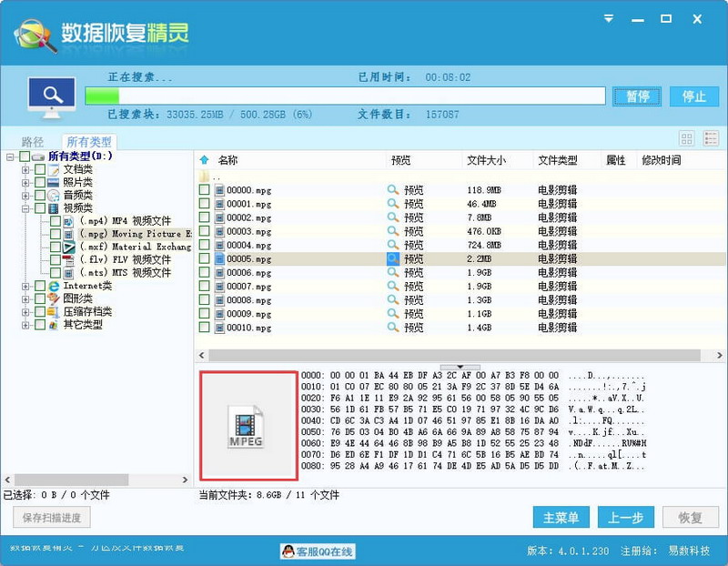Viewport: 728px width, 566px height.
Task: Click the preview magnifier icon for 00000.mpg
Action: point(393,189)
